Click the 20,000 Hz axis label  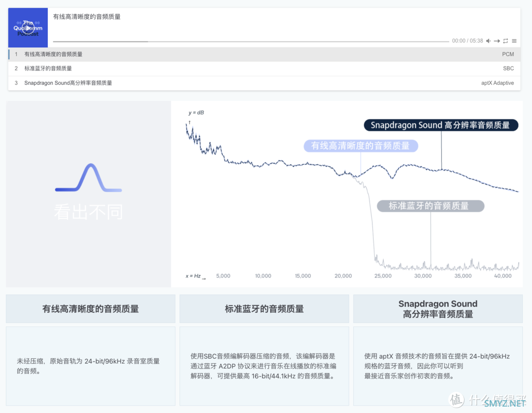(343, 276)
